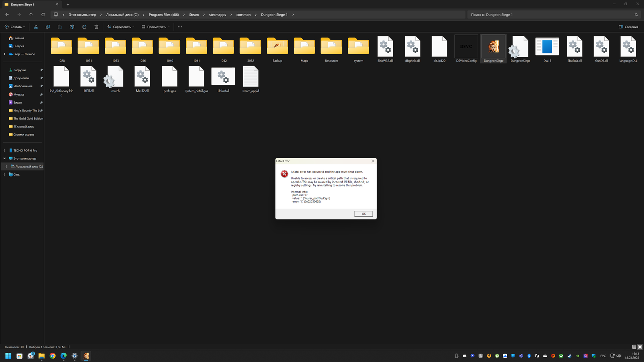Open the Windows Start menu
The height and width of the screenshot is (362, 644).
[9, 356]
